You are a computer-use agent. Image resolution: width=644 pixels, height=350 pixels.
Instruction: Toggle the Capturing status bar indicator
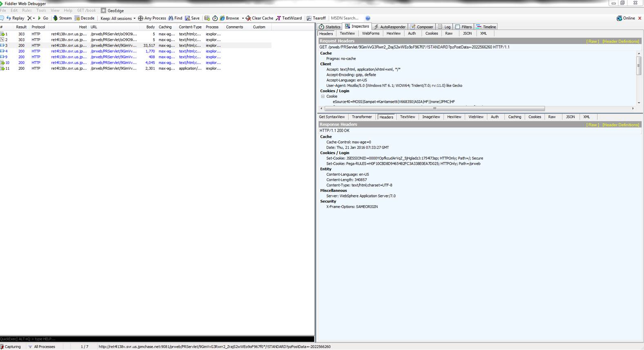click(11, 347)
